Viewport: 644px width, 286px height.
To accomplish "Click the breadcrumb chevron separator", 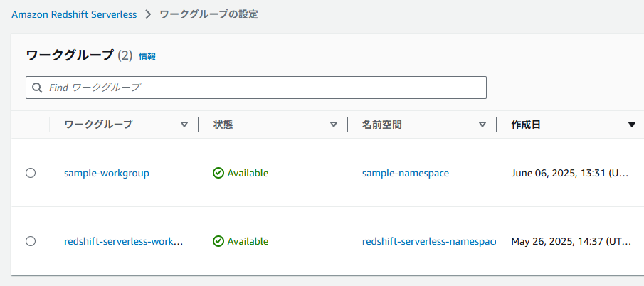I will coord(148,15).
